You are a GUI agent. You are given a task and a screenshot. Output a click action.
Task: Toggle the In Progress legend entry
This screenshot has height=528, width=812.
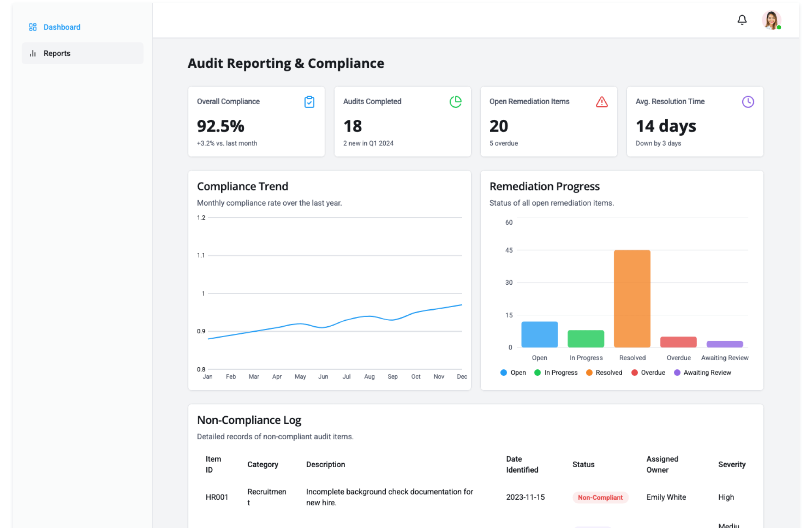(556, 373)
